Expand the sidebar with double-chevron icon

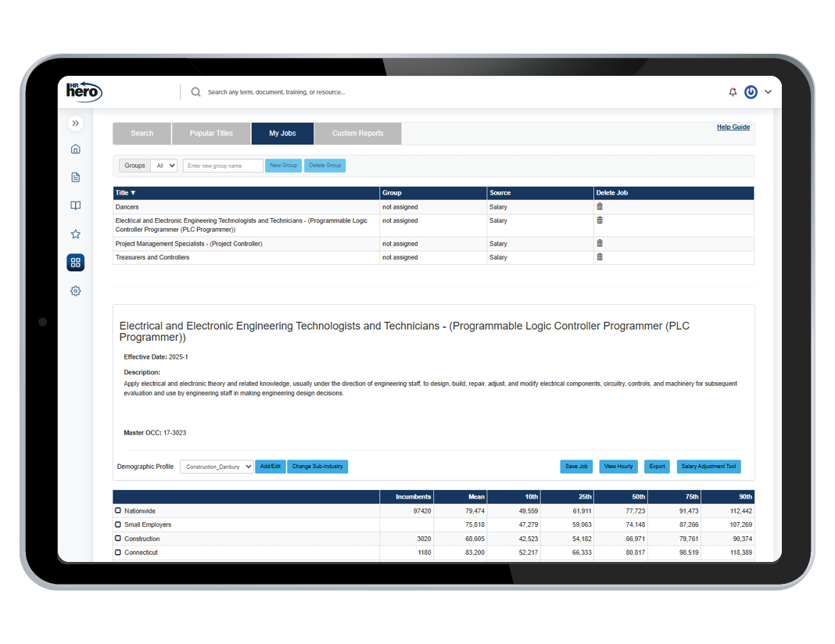click(76, 123)
